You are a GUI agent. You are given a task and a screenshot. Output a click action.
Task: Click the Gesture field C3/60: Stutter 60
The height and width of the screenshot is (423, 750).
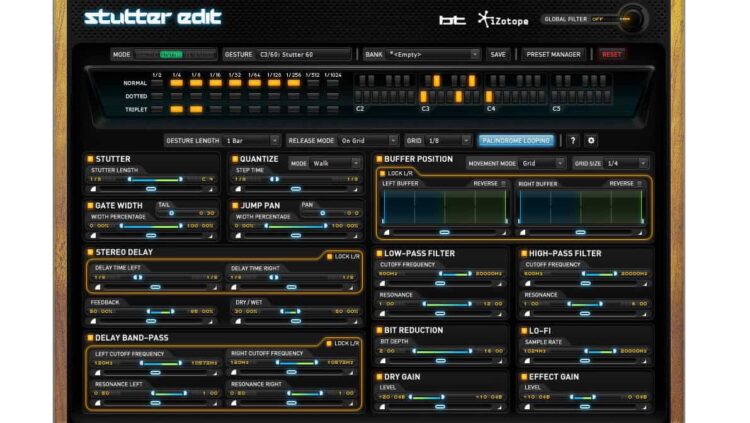(x=304, y=55)
